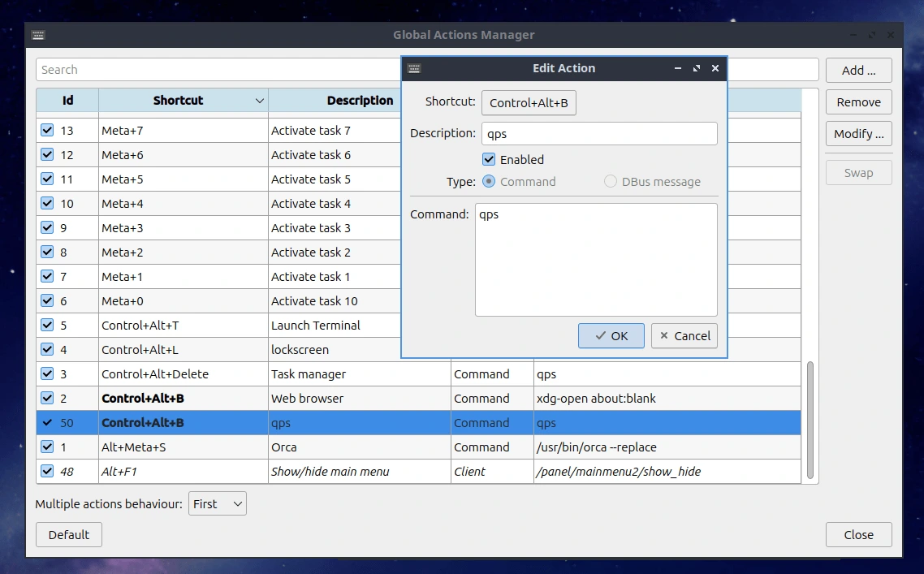Viewport: 924px width, 574px height.
Task: Click the Swap button
Action: (858, 173)
